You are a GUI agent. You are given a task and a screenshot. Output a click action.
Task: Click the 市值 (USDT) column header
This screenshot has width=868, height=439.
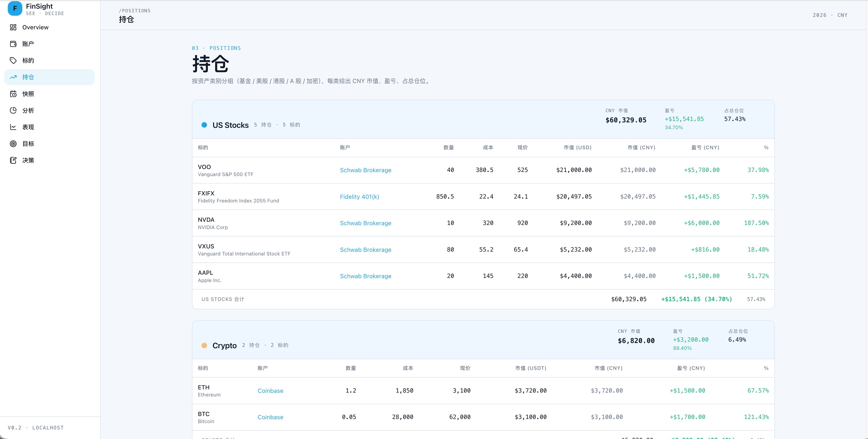point(531,368)
